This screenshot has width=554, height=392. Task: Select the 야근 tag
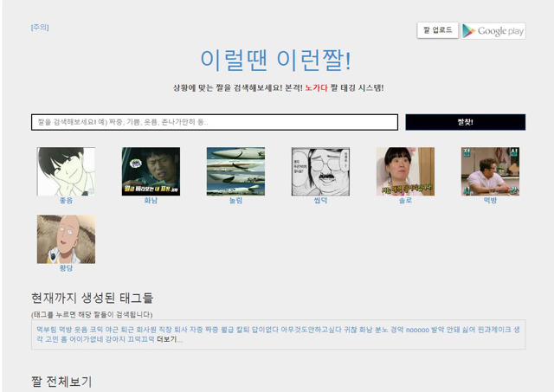[x=112, y=330]
